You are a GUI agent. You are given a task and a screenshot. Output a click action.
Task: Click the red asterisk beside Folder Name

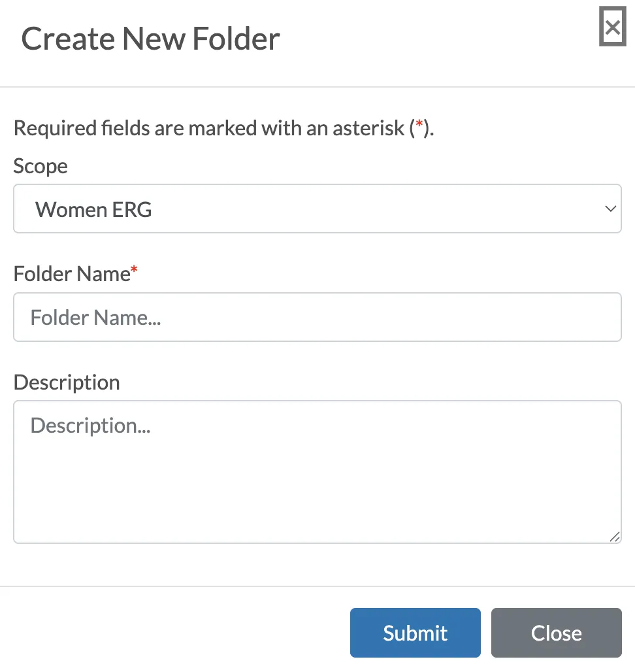pos(134,269)
